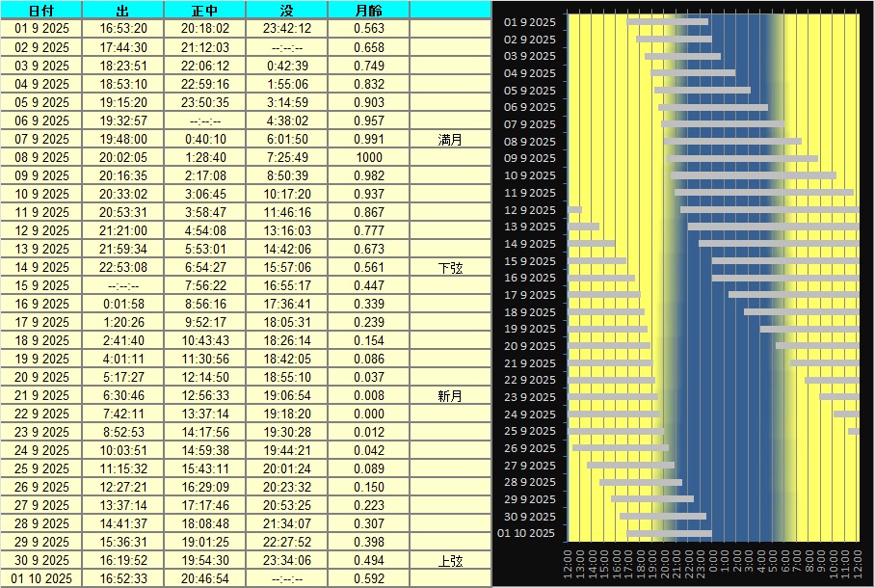Screen dimensions: 875x588
Task: Click chart date label 21 9 2025
Action: (x=530, y=363)
